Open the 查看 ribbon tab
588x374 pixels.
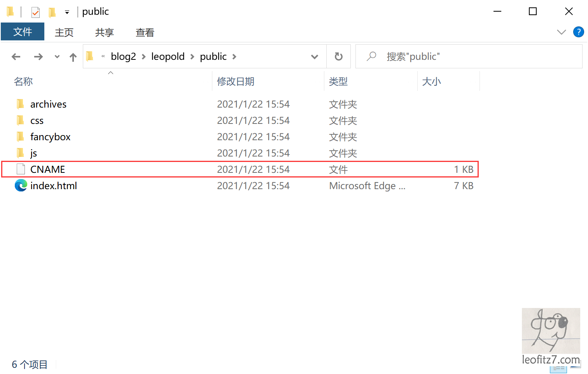145,32
